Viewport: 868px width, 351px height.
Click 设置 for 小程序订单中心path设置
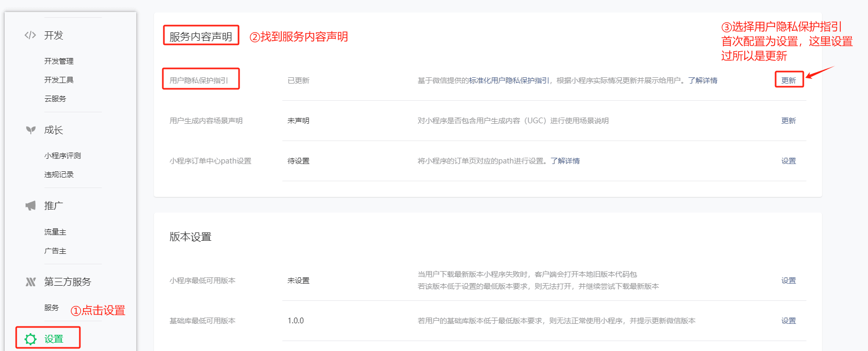pos(788,161)
